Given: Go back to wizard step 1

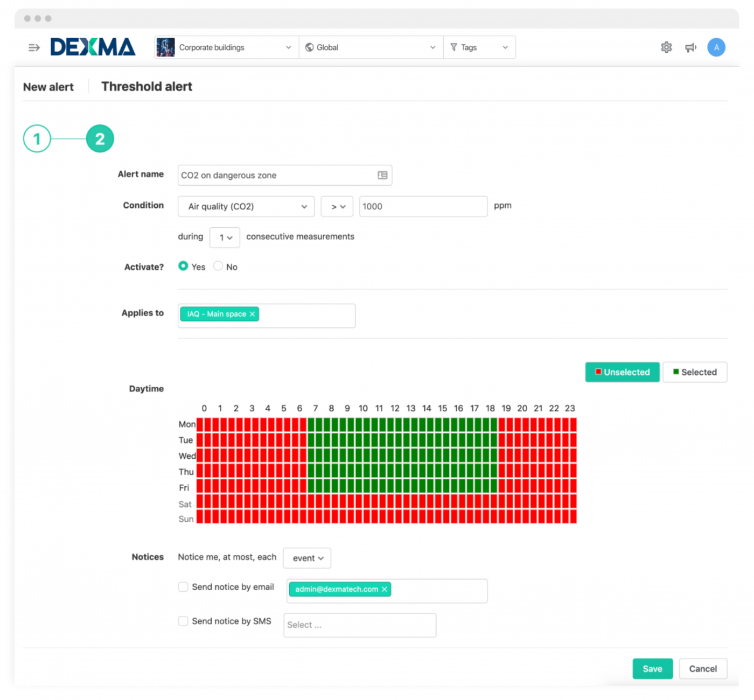Looking at the screenshot, I should [37, 139].
